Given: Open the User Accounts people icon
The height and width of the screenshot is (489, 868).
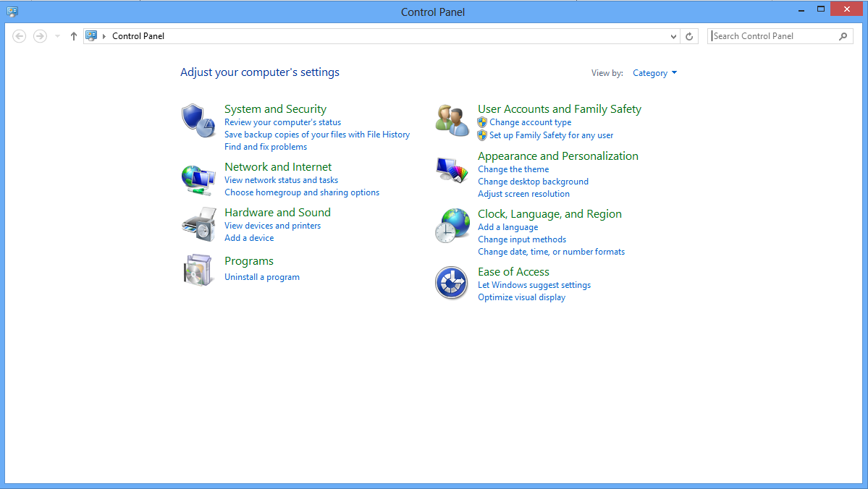Looking at the screenshot, I should pos(452,120).
